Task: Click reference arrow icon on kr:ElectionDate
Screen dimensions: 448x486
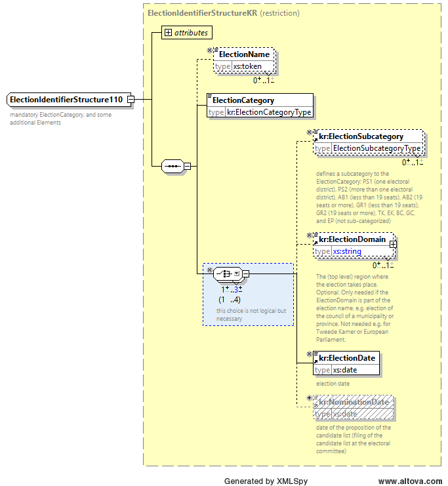Action: click(316, 361)
